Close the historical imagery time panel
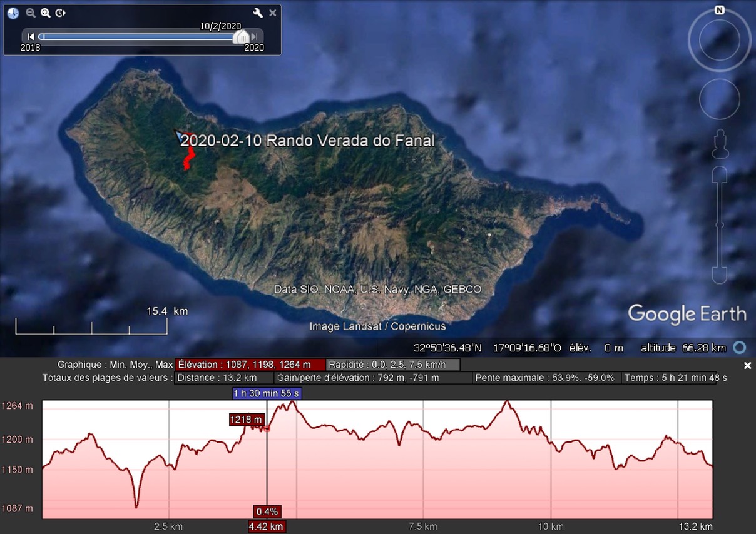756x534 pixels. point(273,13)
